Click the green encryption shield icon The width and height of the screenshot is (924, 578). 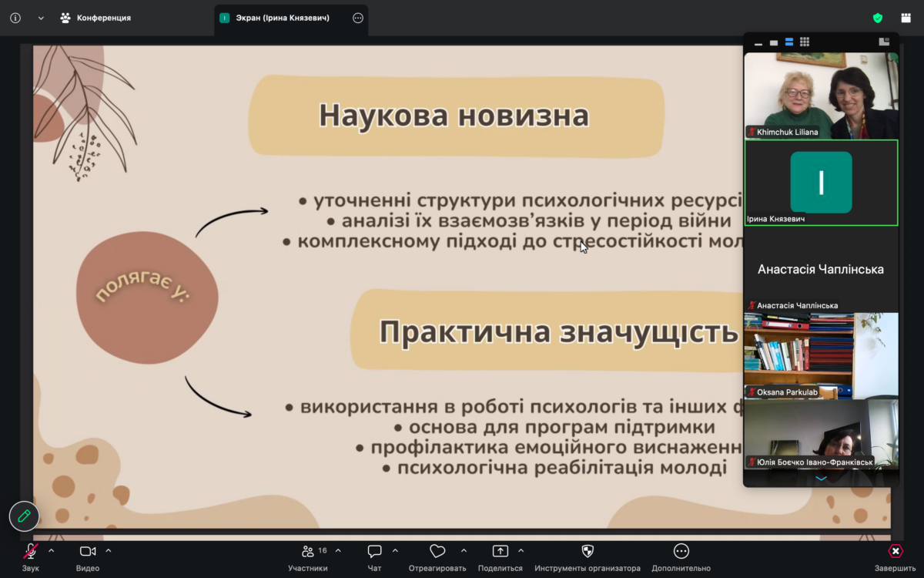[x=878, y=18]
